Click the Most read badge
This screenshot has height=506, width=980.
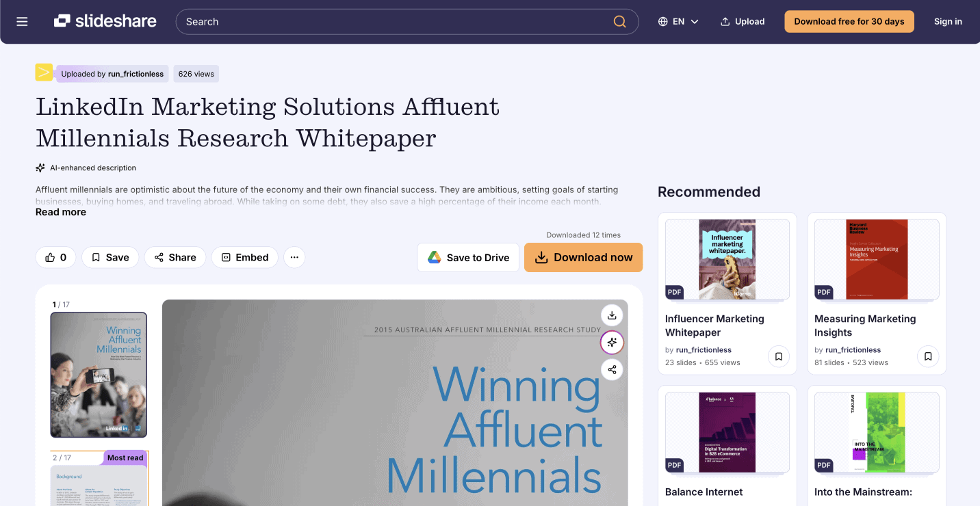[x=125, y=458]
